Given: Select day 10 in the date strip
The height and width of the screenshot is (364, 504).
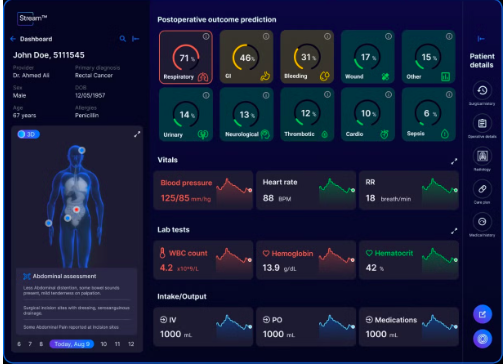Looking at the screenshot, I should [104, 344].
